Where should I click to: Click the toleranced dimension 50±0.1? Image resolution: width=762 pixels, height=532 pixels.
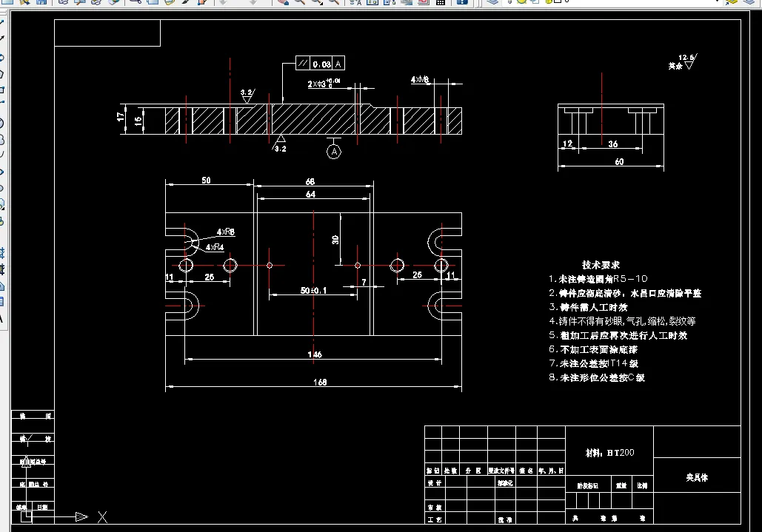coord(313,290)
